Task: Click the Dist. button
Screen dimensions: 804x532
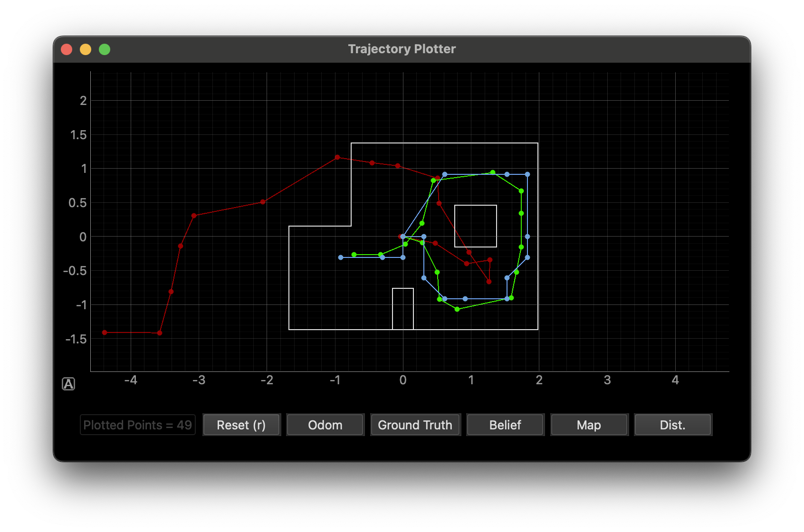Action: point(673,425)
